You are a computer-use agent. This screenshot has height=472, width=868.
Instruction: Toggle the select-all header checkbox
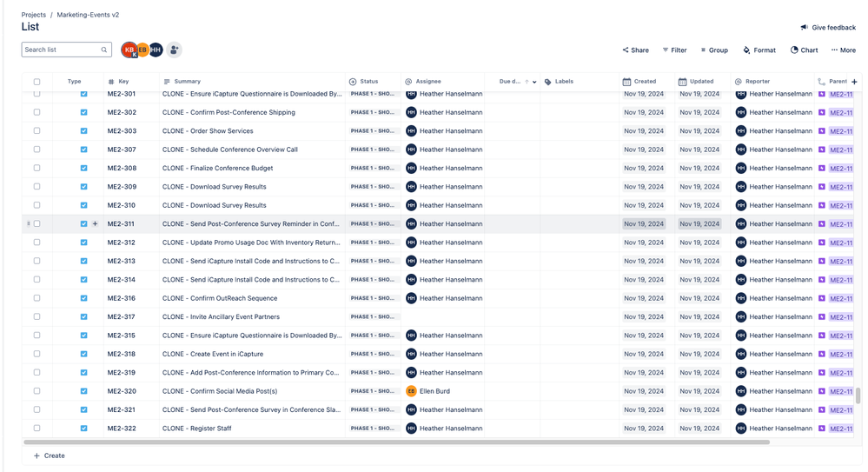(x=36, y=82)
